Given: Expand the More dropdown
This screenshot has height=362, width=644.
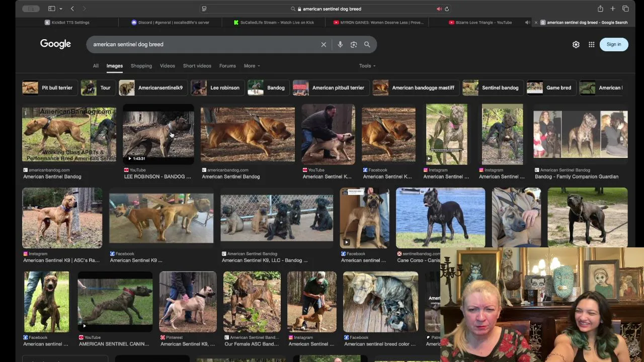Looking at the screenshot, I should coord(252,66).
